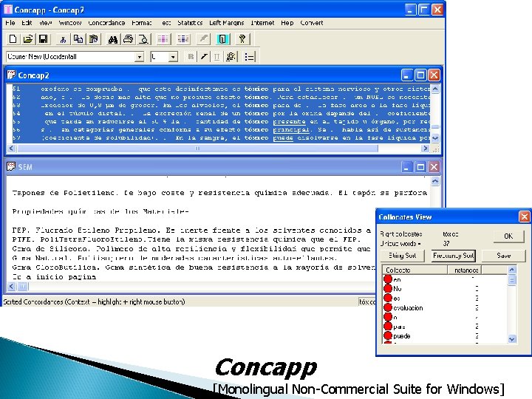This screenshot has width=532, height=399.
Task: Click the String Sort button
Action: pyautogui.click(x=403, y=256)
